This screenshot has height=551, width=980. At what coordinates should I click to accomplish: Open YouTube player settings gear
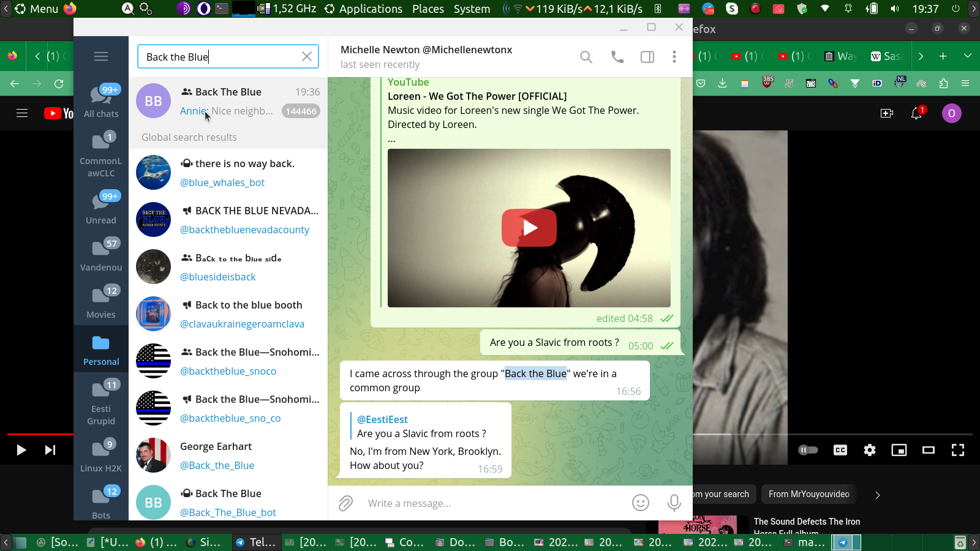(870, 450)
